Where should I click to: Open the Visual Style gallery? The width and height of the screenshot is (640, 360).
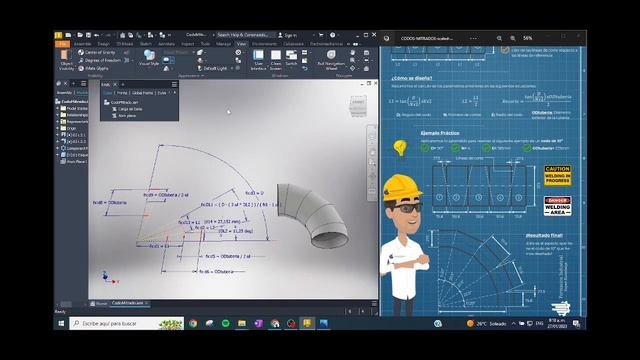[x=149, y=58]
